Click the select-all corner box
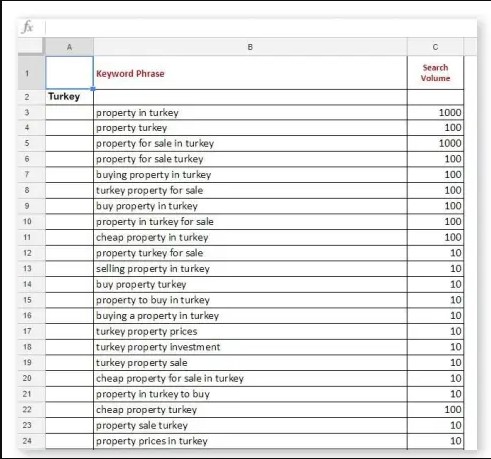This screenshot has width=491, height=459. pyautogui.click(x=31, y=47)
